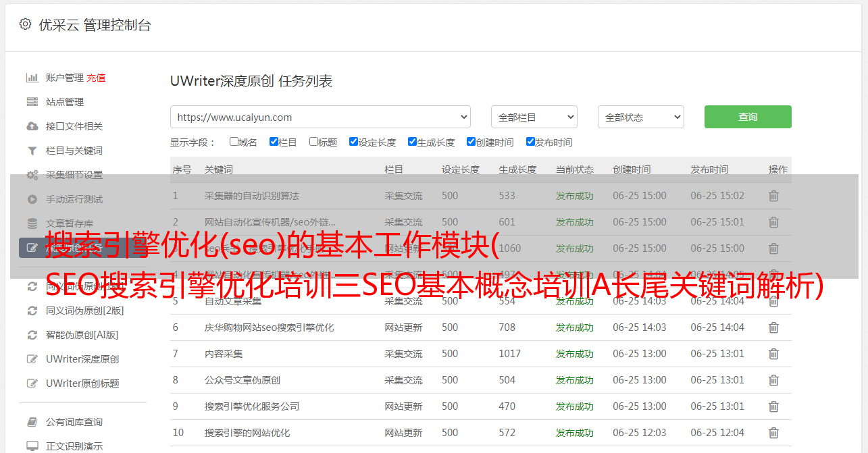
Task: Delete task 采集器的自动识别算法 with trash icon
Action: [774, 196]
